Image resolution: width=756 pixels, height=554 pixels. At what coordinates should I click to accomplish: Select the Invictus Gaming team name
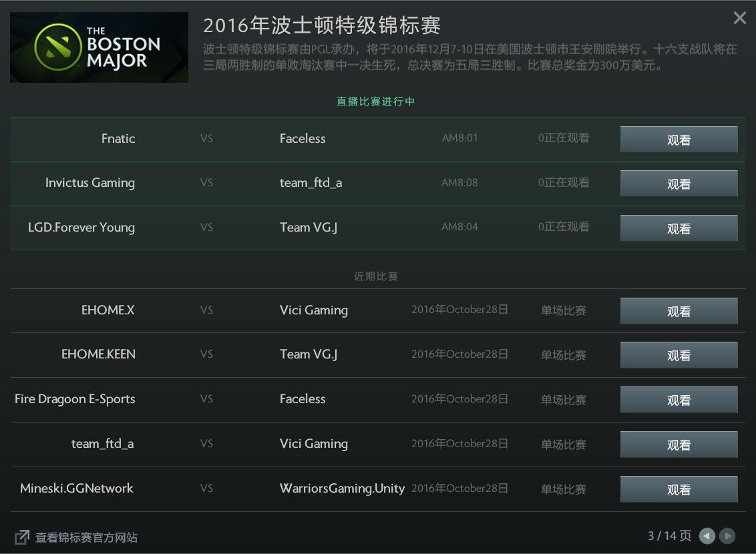coord(90,183)
